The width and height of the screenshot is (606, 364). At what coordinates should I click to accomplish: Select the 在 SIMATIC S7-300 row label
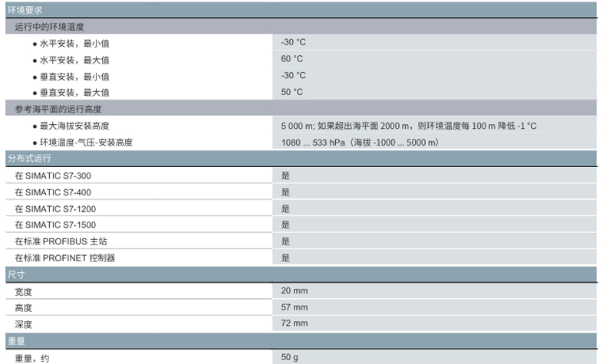(x=53, y=175)
